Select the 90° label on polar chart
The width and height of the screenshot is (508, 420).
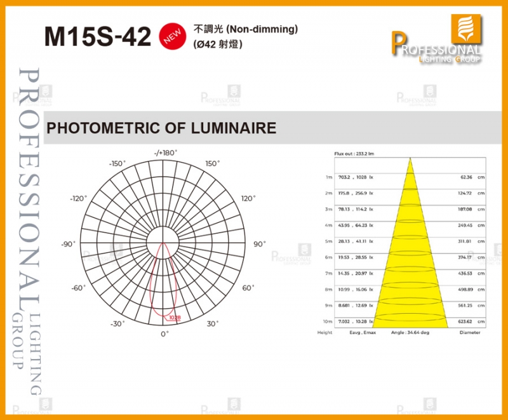(x=259, y=244)
